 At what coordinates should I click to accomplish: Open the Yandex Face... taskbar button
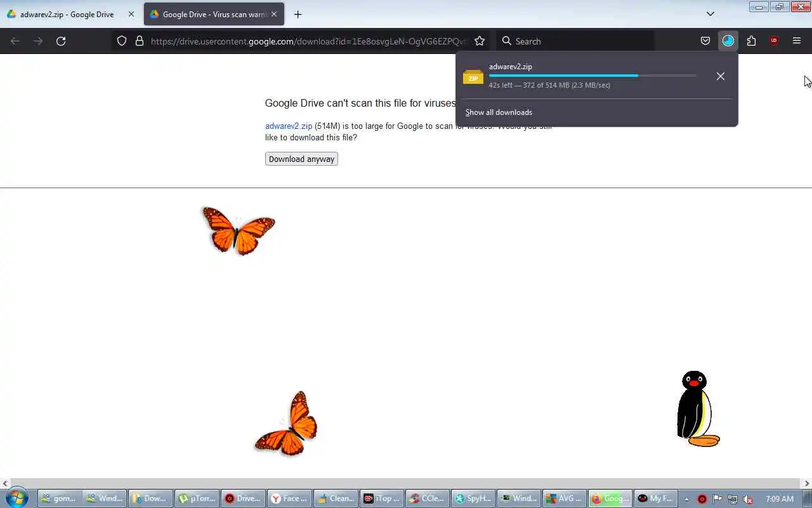point(289,498)
